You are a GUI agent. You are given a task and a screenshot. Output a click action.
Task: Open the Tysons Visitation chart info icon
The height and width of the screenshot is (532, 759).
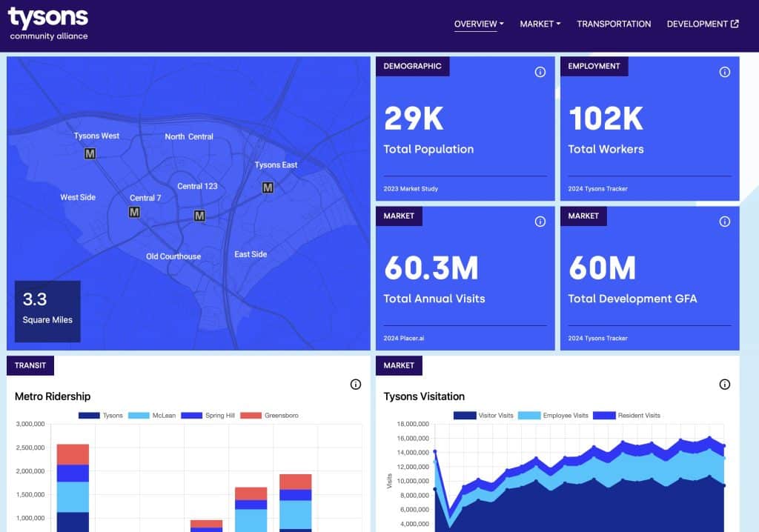[724, 385]
